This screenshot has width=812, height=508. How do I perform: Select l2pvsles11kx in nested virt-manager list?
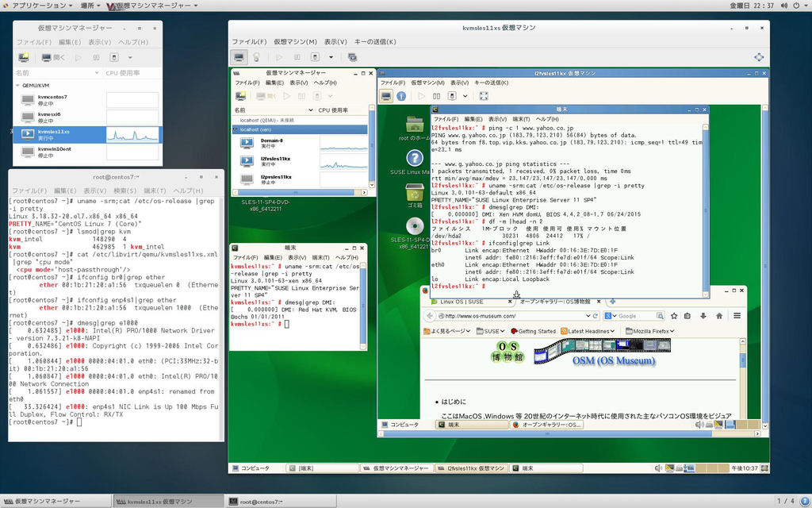[300, 180]
